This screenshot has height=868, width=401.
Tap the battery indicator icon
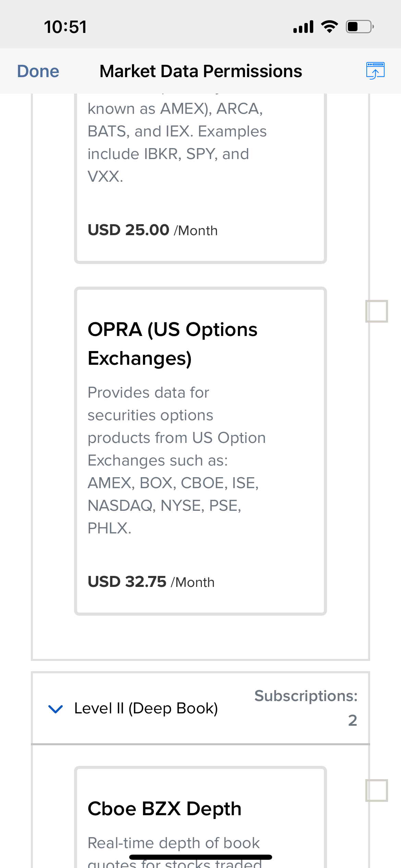pos(360,26)
